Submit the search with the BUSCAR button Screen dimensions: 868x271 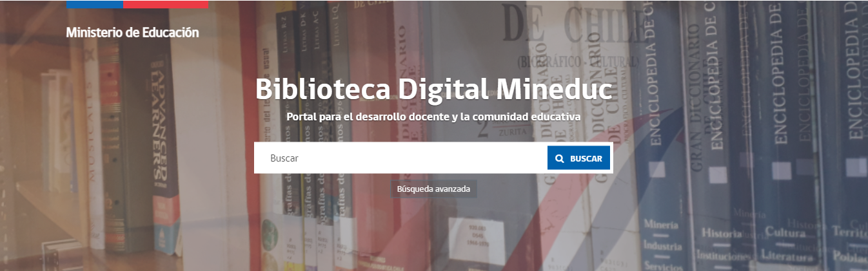click(578, 158)
